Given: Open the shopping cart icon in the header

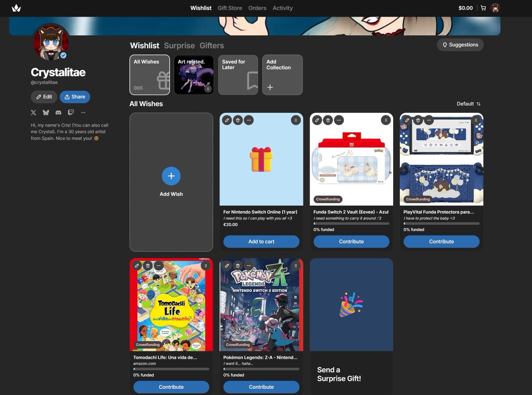Looking at the screenshot, I should pos(483,8).
